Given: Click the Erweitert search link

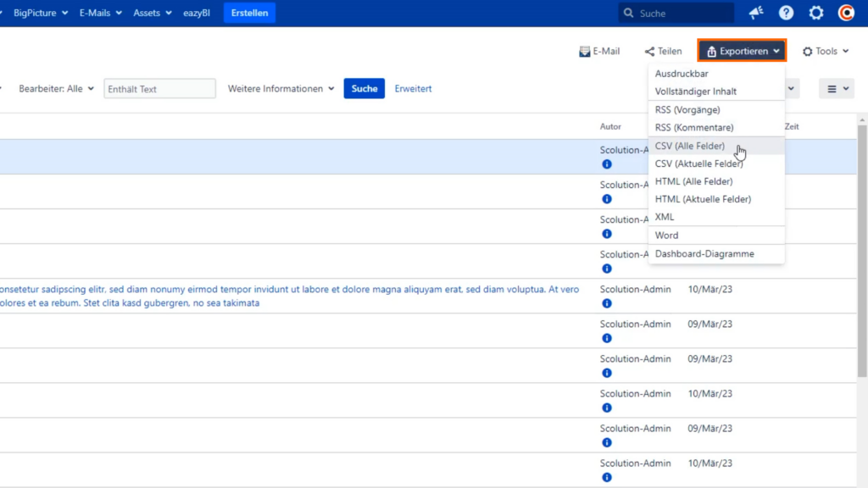Looking at the screenshot, I should click(413, 88).
